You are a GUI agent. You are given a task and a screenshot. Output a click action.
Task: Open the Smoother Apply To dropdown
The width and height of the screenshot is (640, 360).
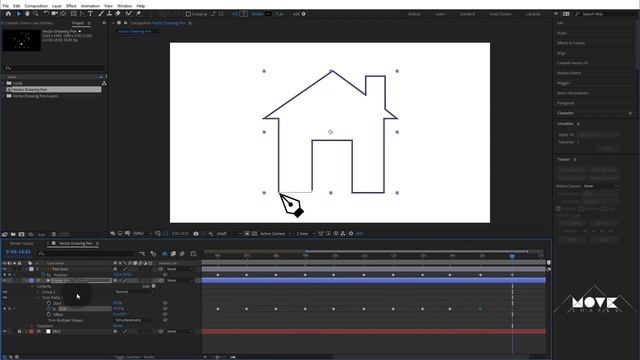pyautogui.click(x=599, y=134)
